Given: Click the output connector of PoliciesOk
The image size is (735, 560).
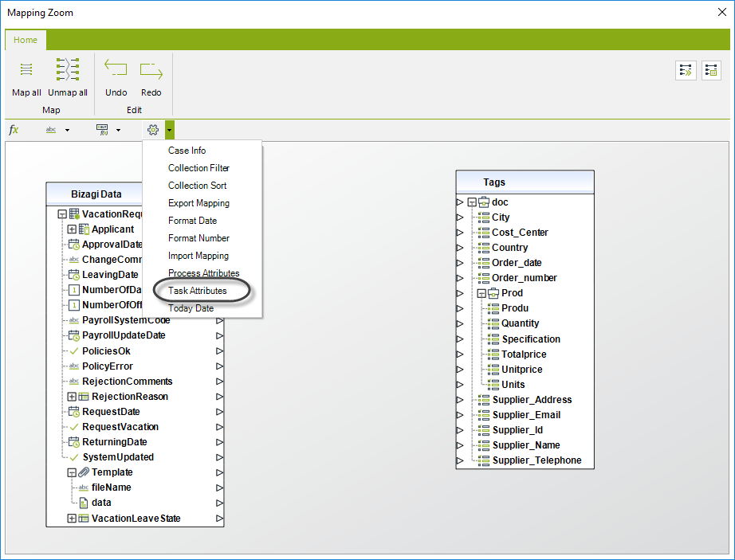Looking at the screenshot, I should [x=219, y=351].
